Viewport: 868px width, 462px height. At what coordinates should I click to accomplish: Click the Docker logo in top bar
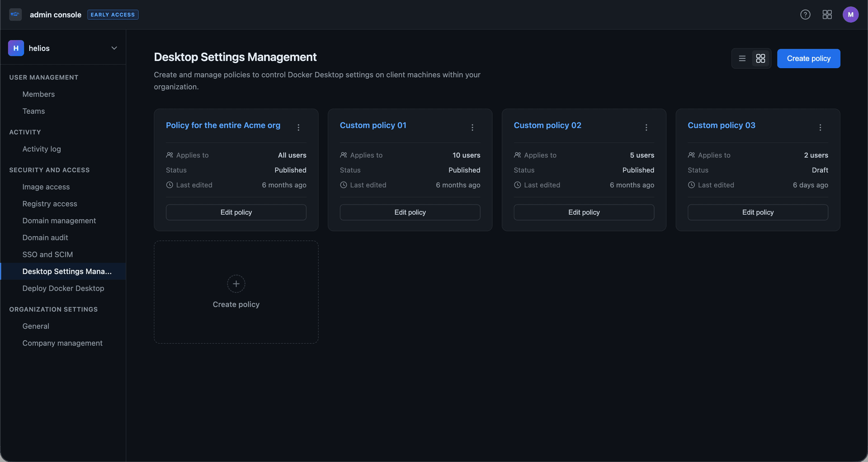(x=15, y=14)
